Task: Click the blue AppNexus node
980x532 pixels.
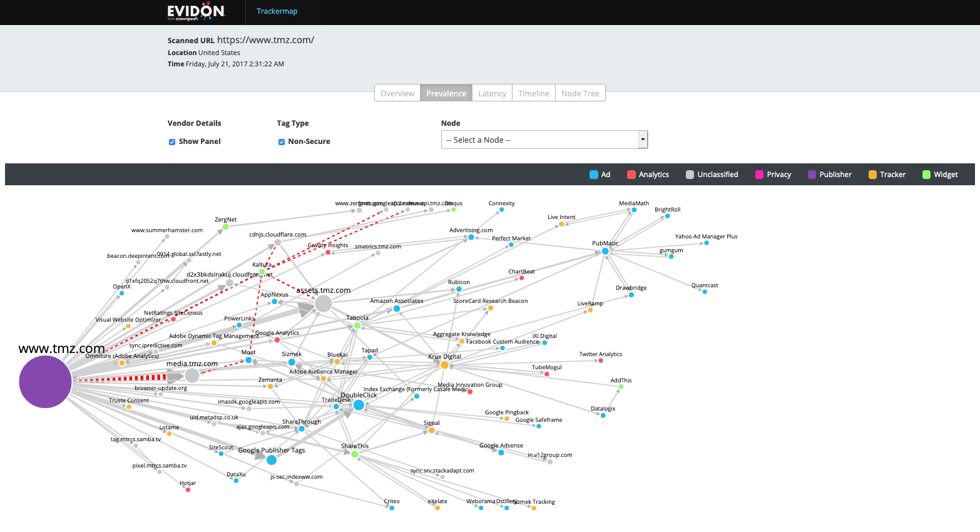Action: click(x=274, y=302)
